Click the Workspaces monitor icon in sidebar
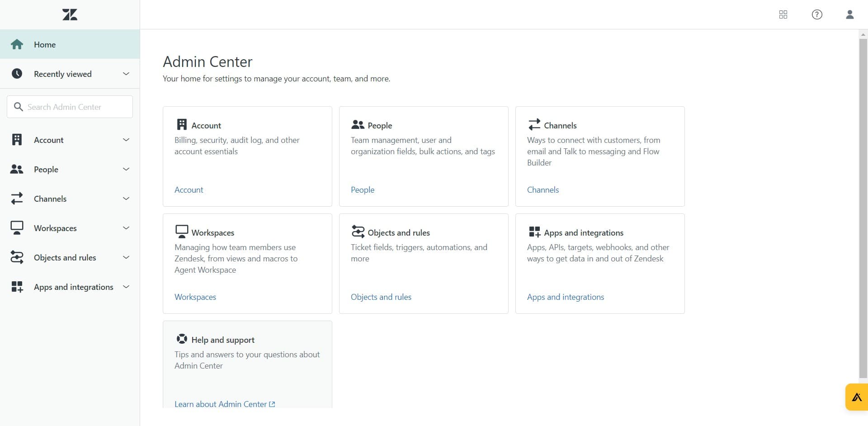Viewport: 868px width, 426px height. (x=17, y=228)
